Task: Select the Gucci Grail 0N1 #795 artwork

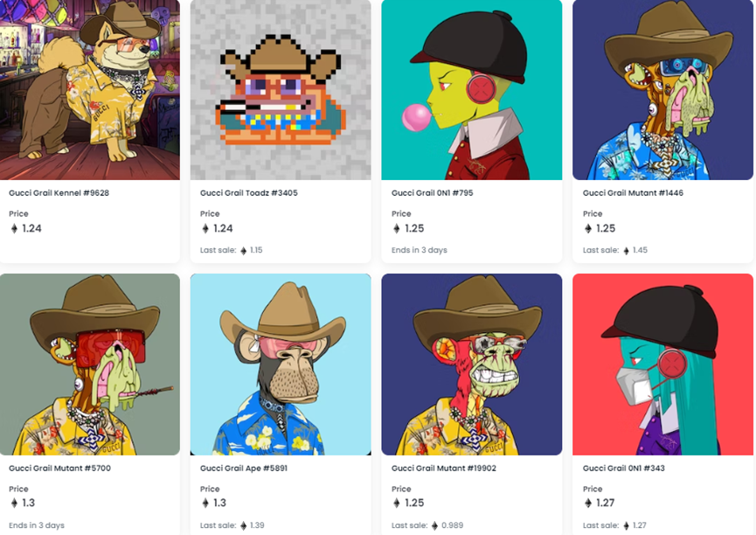Action: click(472, 90)
